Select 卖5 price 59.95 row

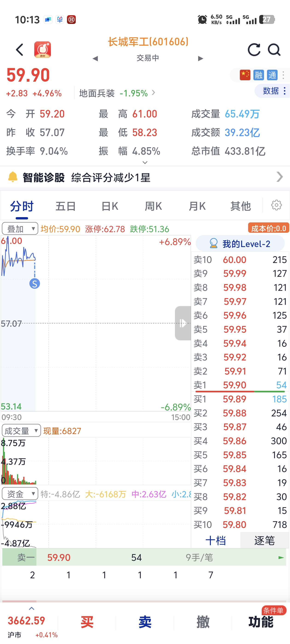pos(240,330)
